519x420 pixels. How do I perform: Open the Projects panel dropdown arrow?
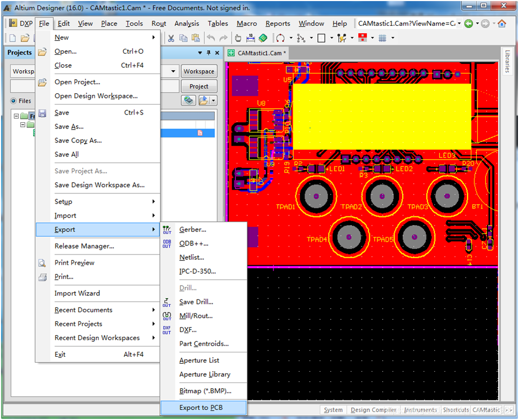[x=200, y=52]
